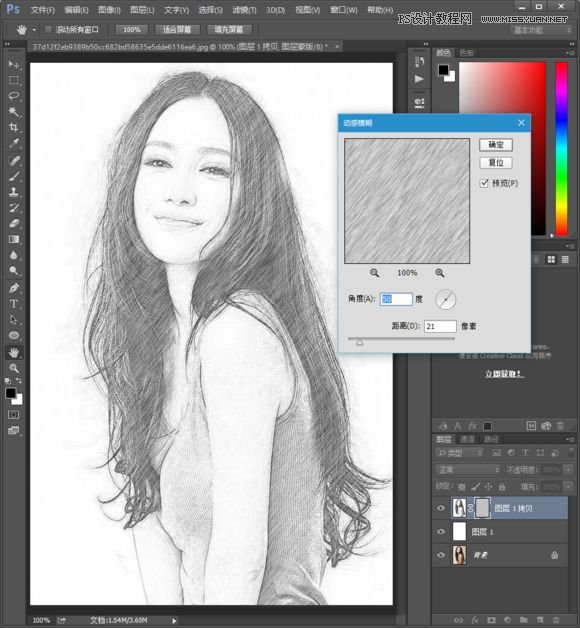Select the Gradient tool
Screen dimensions: 580x628
[x=14, y=239]
